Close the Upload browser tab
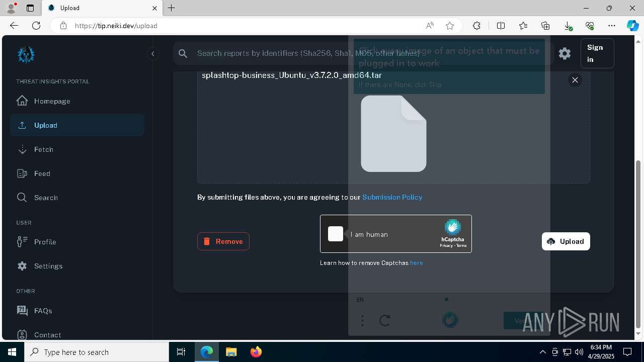The width and height of the screenshot is (644, 362). click(x=155, y=8)
